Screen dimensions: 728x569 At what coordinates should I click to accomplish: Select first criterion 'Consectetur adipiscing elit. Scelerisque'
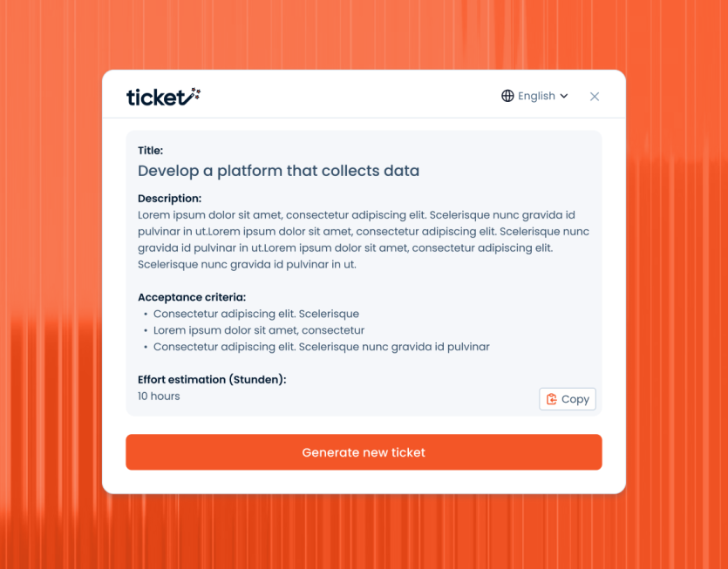click(x=256, y=314)
